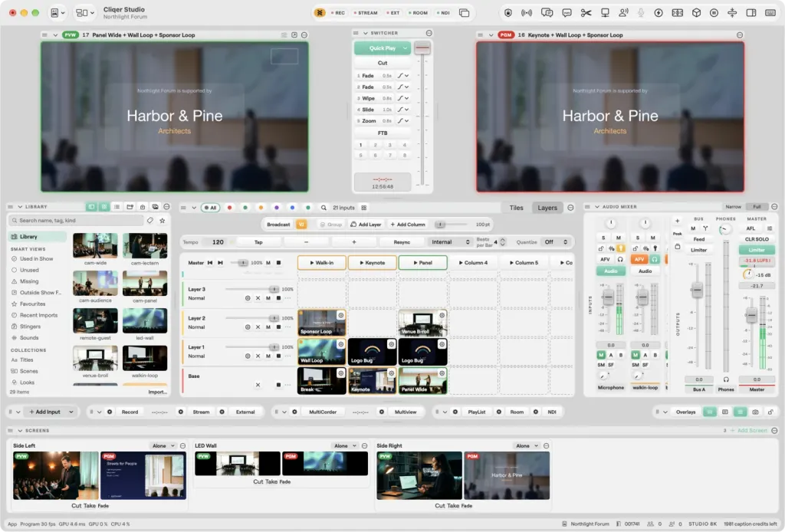Click the scissors icon in the top toolbar
This screenshot has width=785, height=532.
tap(586, 13)
